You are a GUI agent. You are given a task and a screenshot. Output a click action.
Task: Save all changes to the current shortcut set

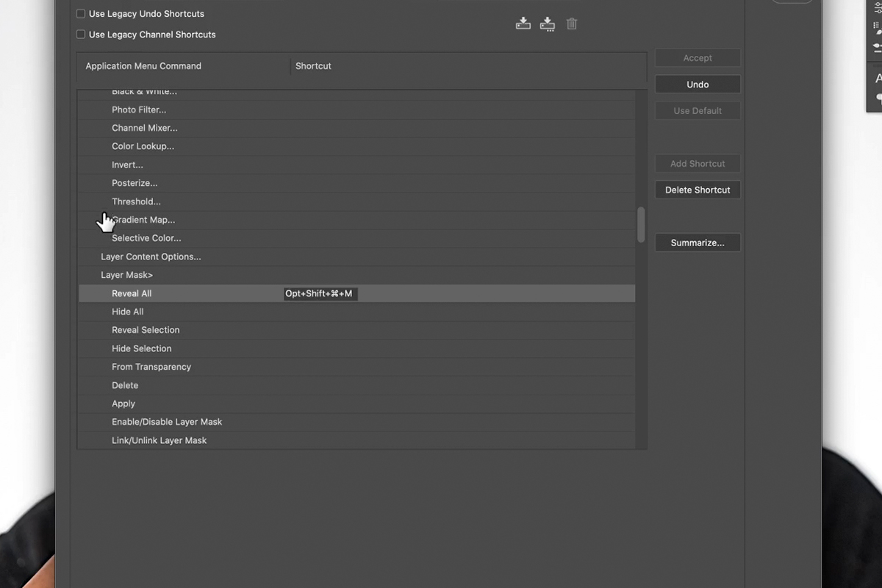[523, 23]
